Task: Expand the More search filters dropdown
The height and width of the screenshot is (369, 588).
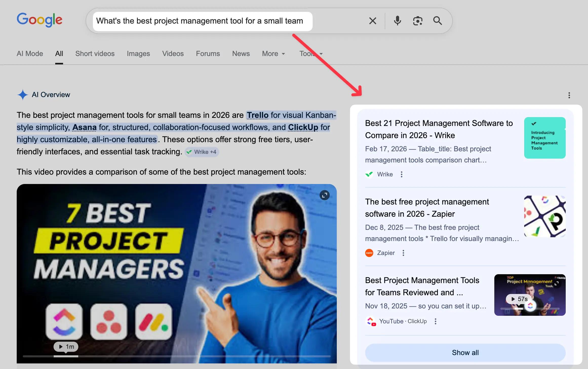Action: click(273, 54)
